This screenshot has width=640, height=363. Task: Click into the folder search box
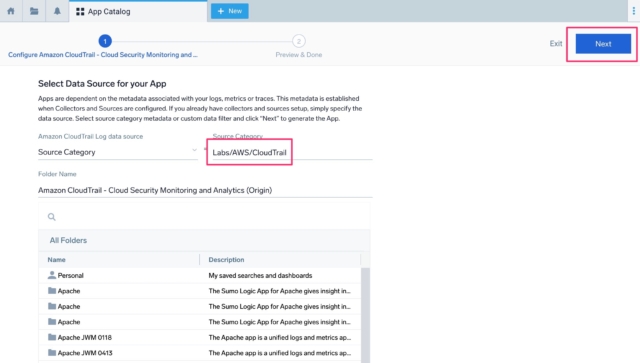[204, 217]
